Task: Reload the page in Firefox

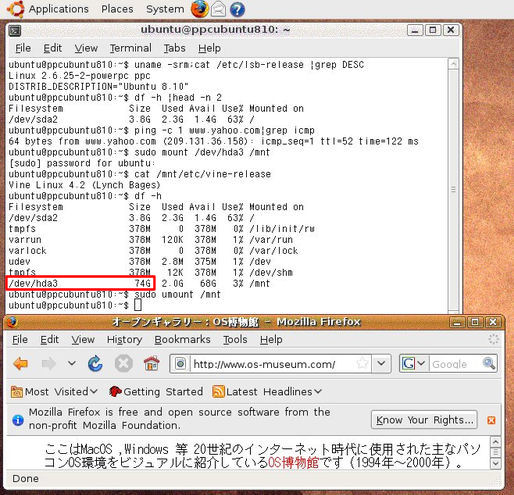Action: pyautogui.click(x=95, y=363)
